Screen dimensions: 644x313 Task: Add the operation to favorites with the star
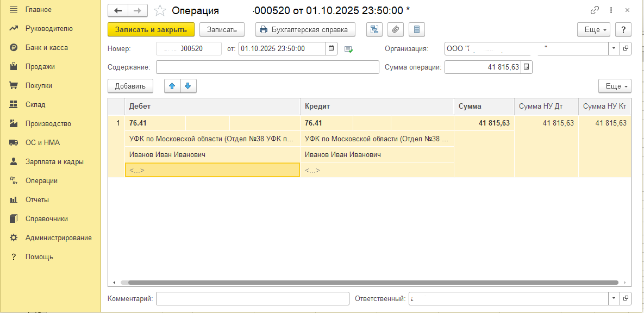160,11
